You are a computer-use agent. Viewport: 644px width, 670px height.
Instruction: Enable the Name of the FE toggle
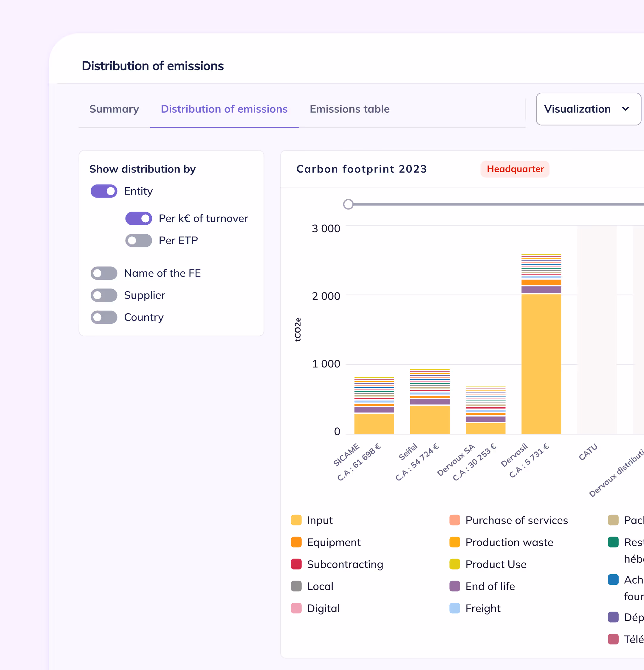[104, 273]
